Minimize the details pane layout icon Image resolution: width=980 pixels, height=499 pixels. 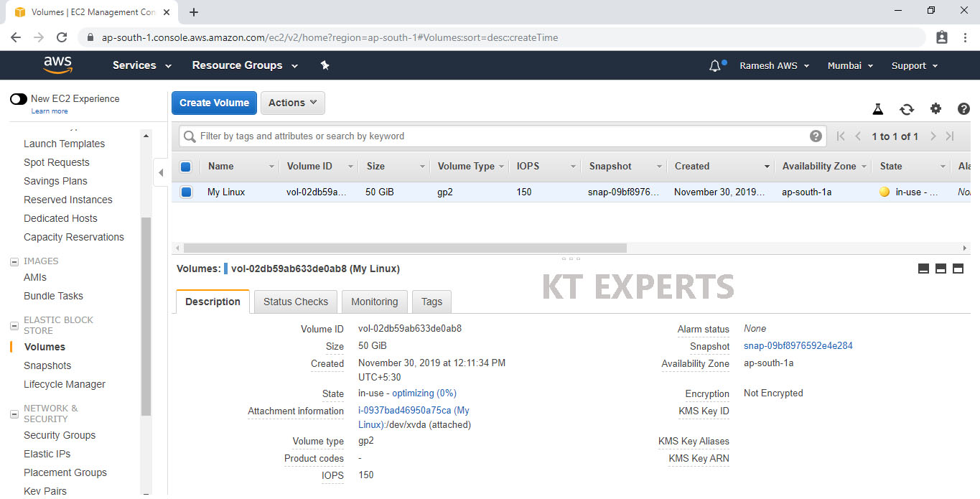(x=923, y=269)
